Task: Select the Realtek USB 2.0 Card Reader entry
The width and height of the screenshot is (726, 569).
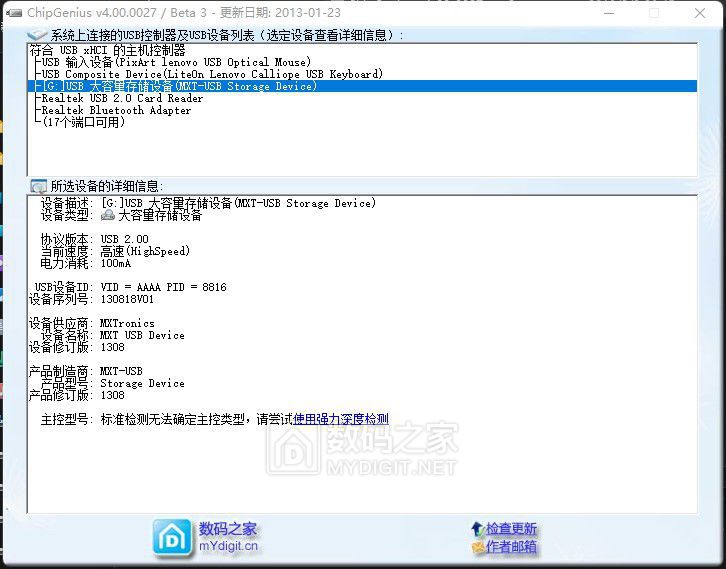Action: (x=122, y=98)
